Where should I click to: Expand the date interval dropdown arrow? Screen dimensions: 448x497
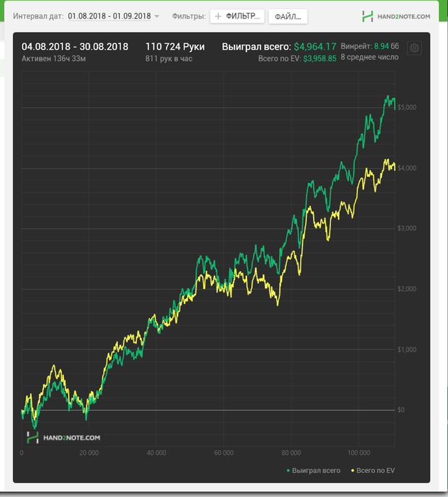[157, 16]
